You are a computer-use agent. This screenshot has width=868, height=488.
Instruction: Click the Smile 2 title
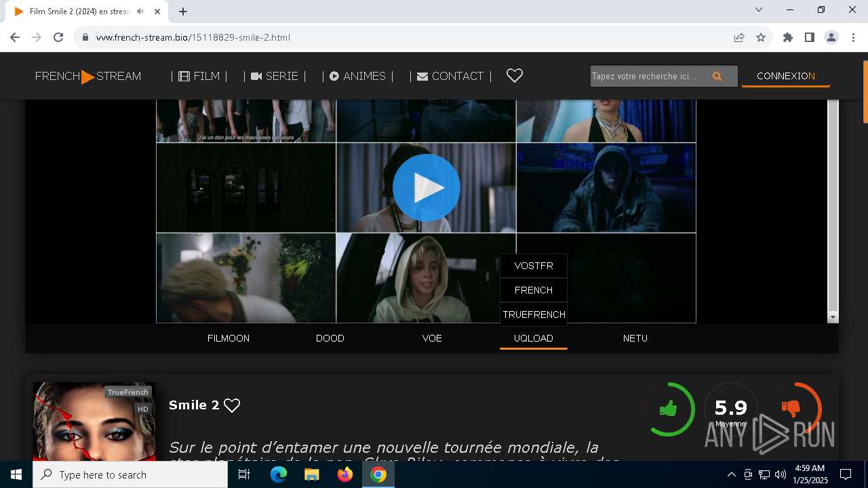194,405
